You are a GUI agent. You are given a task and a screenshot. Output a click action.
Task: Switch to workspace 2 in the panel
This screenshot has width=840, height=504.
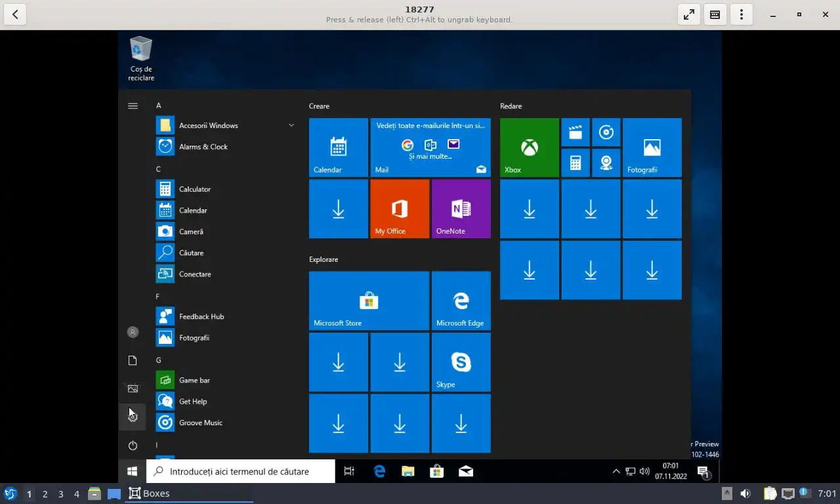pyautogui.click(x=45, y=494)
